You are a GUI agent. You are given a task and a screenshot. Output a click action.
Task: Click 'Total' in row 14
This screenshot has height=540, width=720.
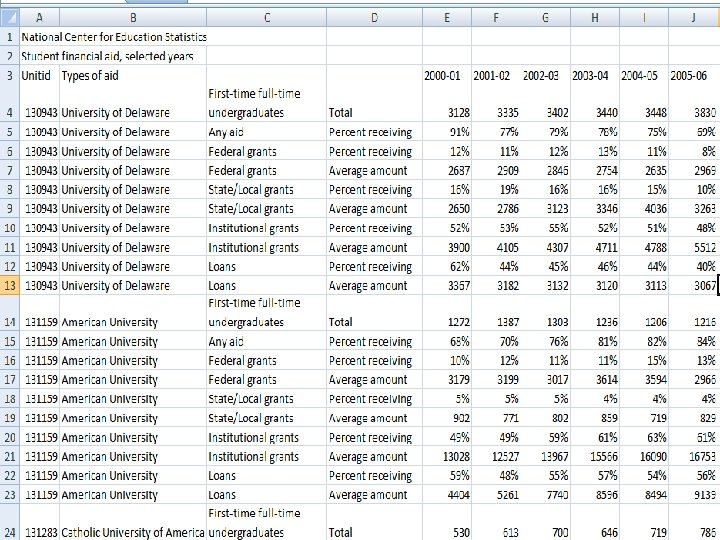coord(340,322)
